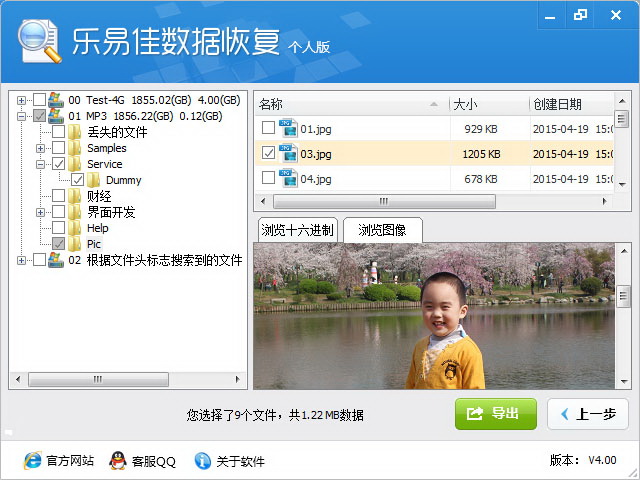The height and width of the screenshot is (480, 640).
Task: Click the 929 KB size cell
Action: 481,129
